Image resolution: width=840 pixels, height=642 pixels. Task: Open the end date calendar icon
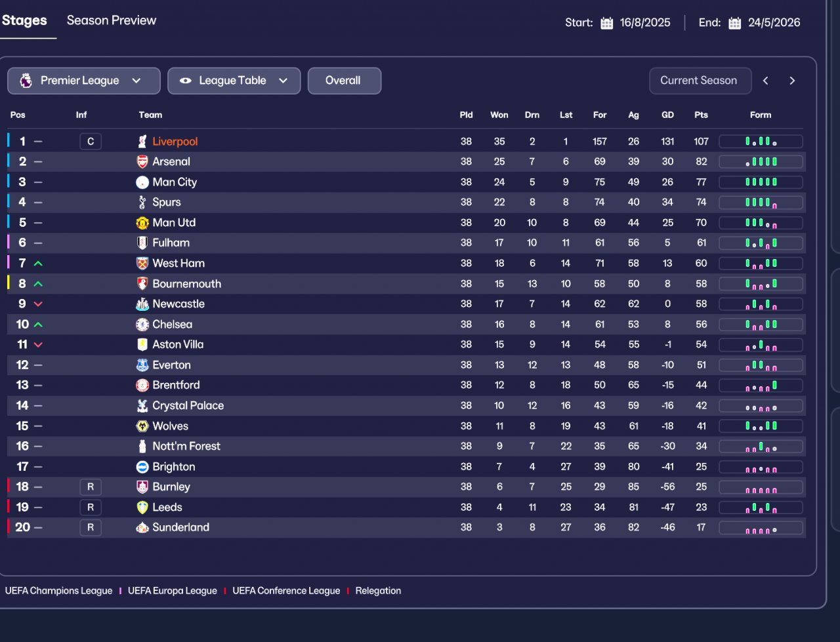pyautogui.click(x=735, y=23)
